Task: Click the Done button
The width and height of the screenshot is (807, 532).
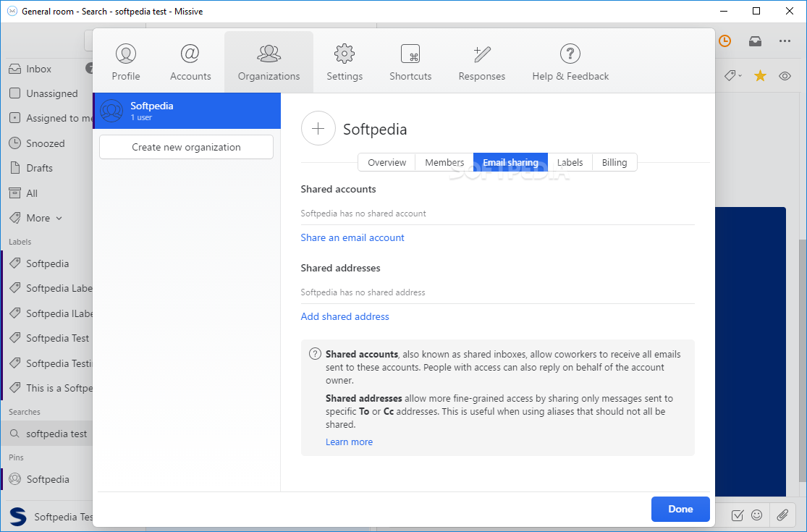Action: click(x=680, y=509)
